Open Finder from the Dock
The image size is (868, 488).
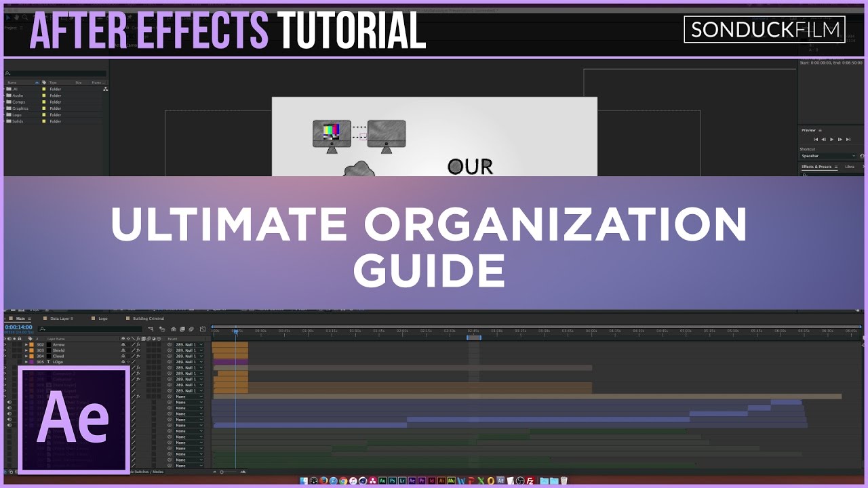pos(304,481)
